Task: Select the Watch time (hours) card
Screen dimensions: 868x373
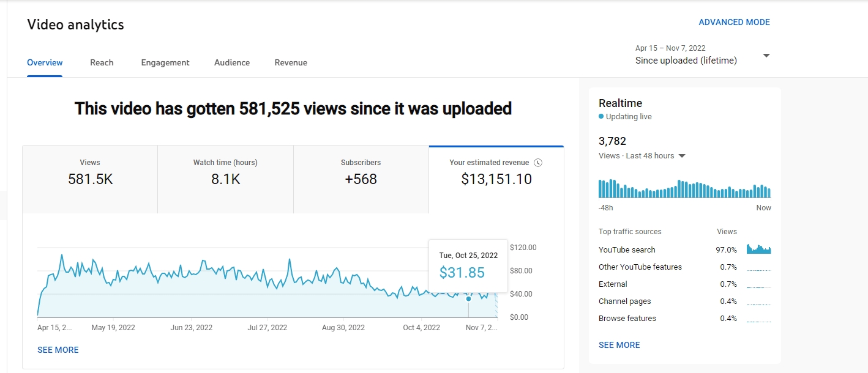Action: pyautogui.click(x=225, y=172)
